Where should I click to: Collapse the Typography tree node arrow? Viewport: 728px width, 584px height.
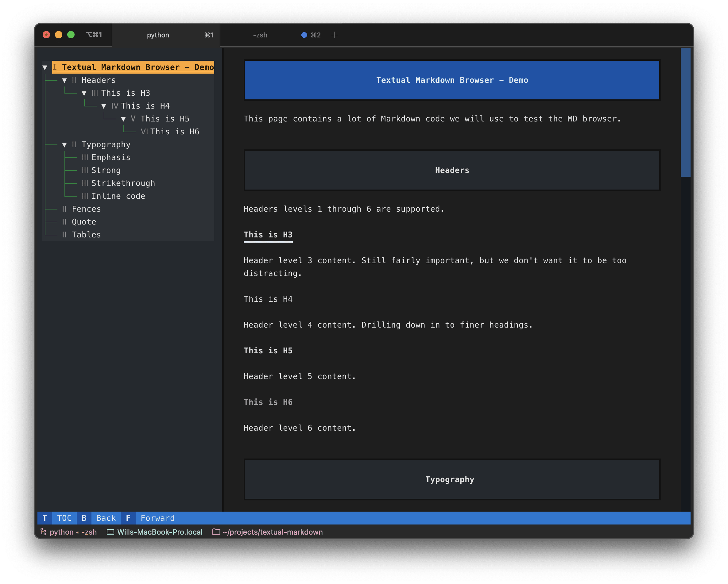tap(64, 145)
